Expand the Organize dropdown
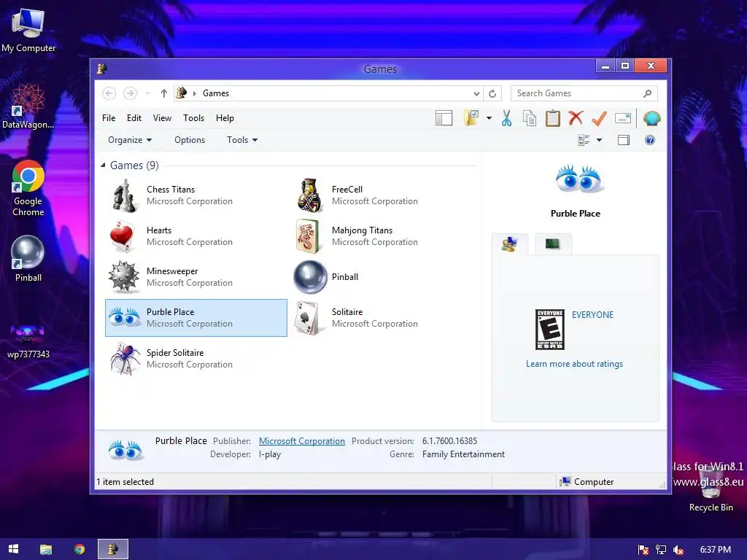Screen dimensions: 747x560 [130, 140]
